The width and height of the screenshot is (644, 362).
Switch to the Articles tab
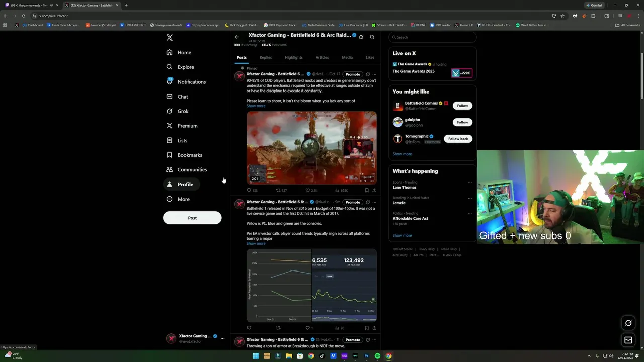pos(322,57)
